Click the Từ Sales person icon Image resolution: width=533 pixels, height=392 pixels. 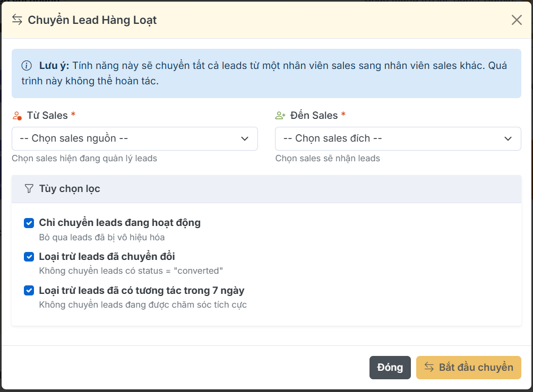tap(18, 116)
